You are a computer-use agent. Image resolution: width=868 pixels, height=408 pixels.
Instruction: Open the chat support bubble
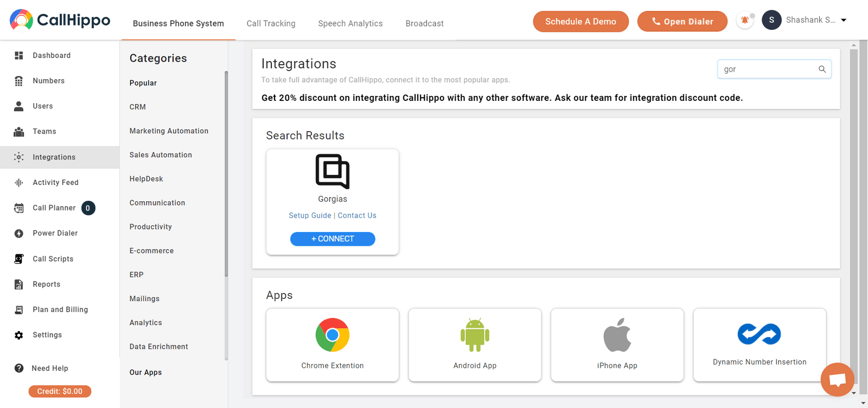pos(838,379)
